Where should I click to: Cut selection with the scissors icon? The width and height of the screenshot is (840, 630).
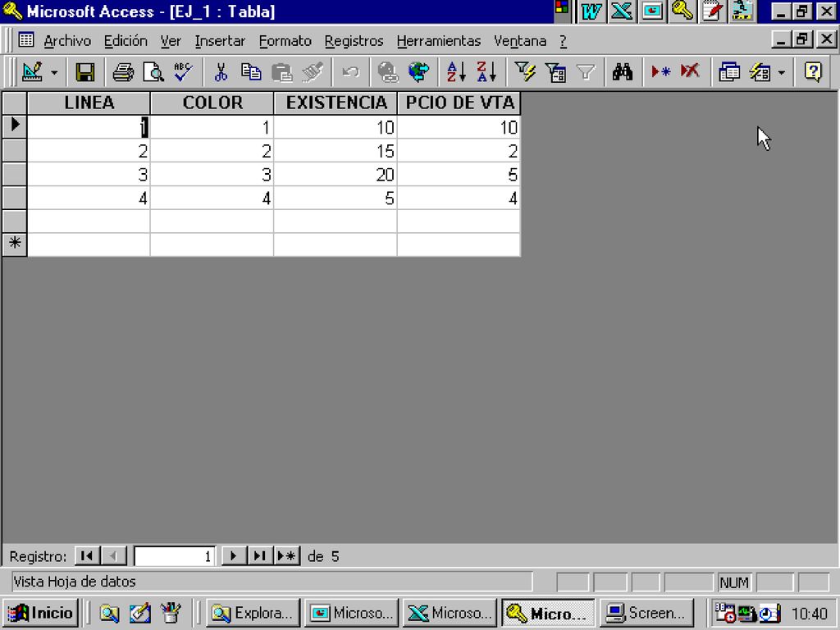(221, 72)
